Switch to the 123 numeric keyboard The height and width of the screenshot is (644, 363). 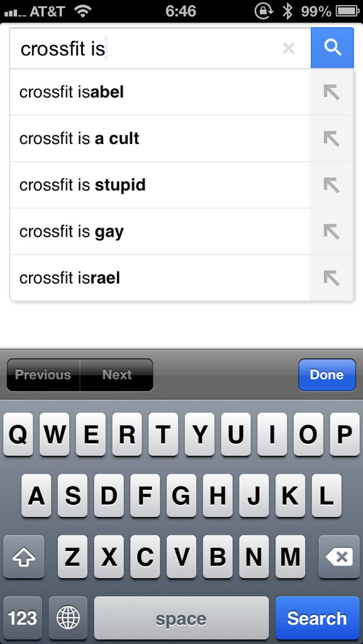point(23,618)
